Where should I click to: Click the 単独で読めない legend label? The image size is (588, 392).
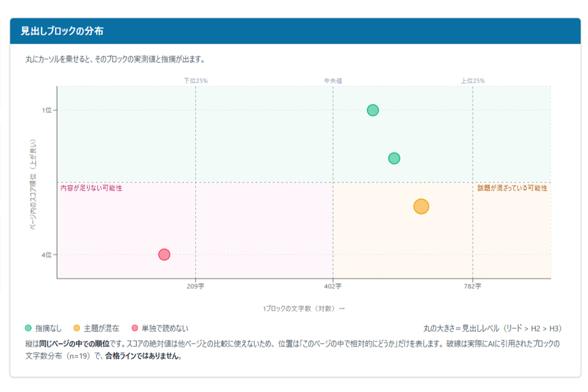165,328
